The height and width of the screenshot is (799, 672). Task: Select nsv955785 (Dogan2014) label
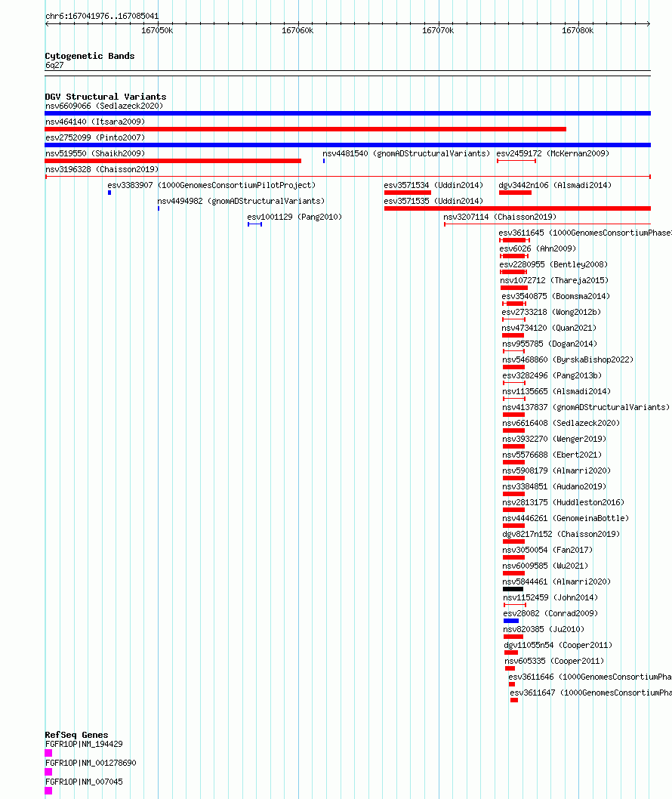pyautogui.click(x=550, y=344)
